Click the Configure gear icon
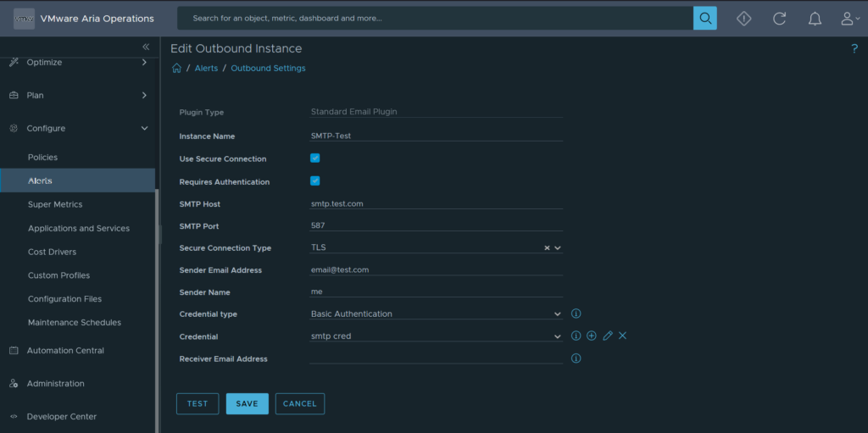This screenshot has width=868, height=433. [x=14, y=129]
